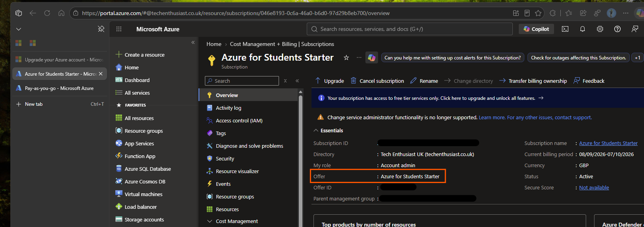Pin subscription with the star icon
The image size is (644, 227).
point(346,57)
